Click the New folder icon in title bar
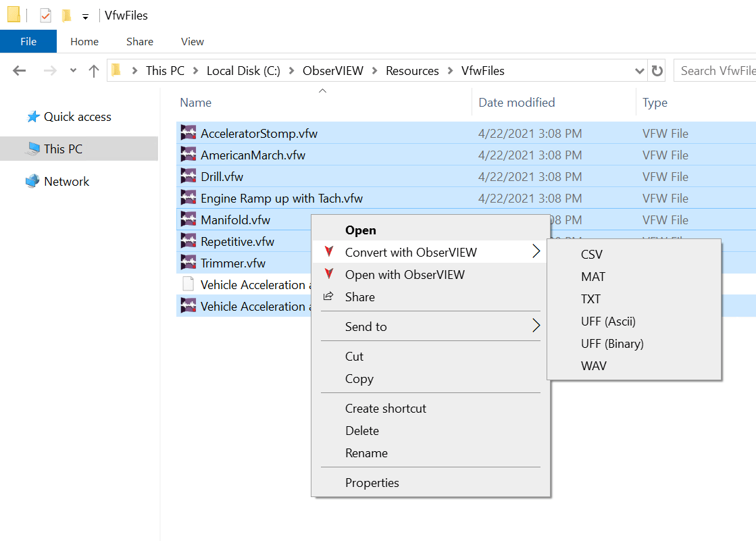756x541 pixels. [x=66, y=16]
